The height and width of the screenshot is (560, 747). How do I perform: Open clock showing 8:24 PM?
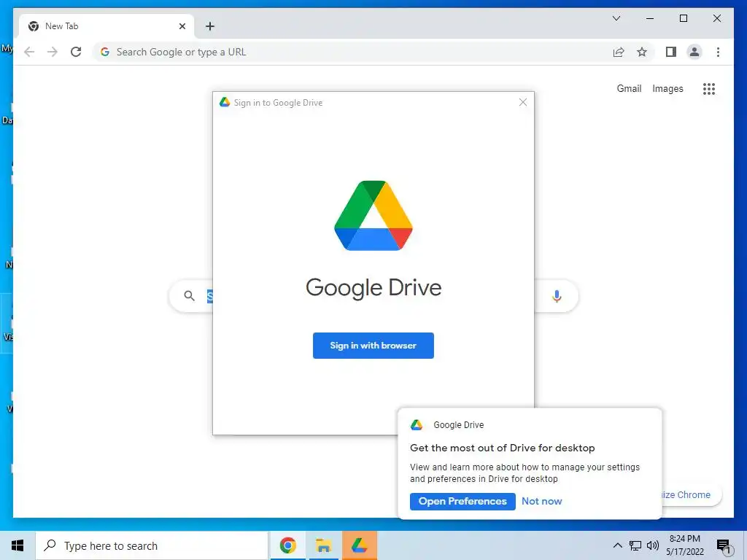click(x=685, y=545)
